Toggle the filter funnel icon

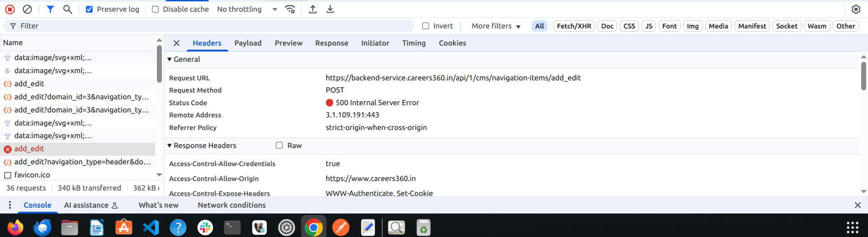click(50, 9)
